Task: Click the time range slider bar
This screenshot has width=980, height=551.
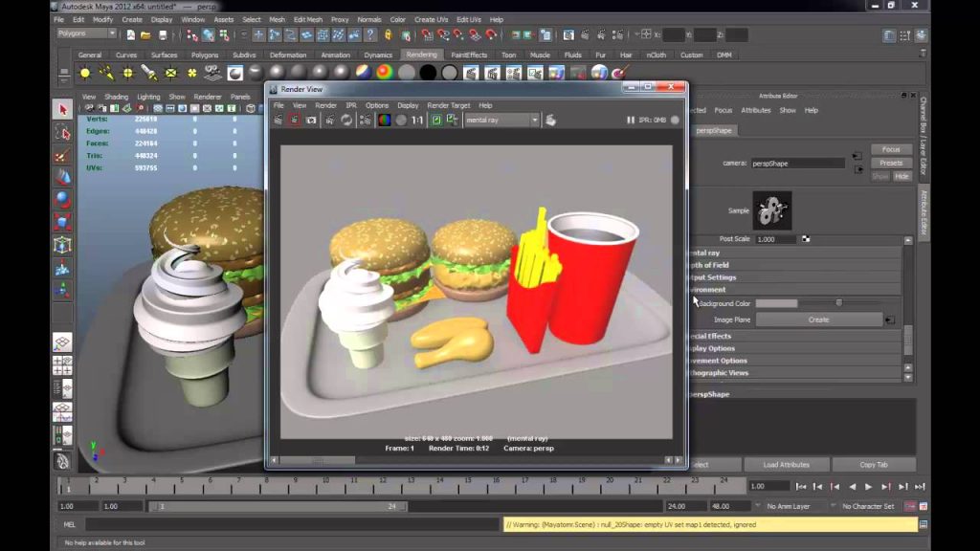Action: coord(278,507)
